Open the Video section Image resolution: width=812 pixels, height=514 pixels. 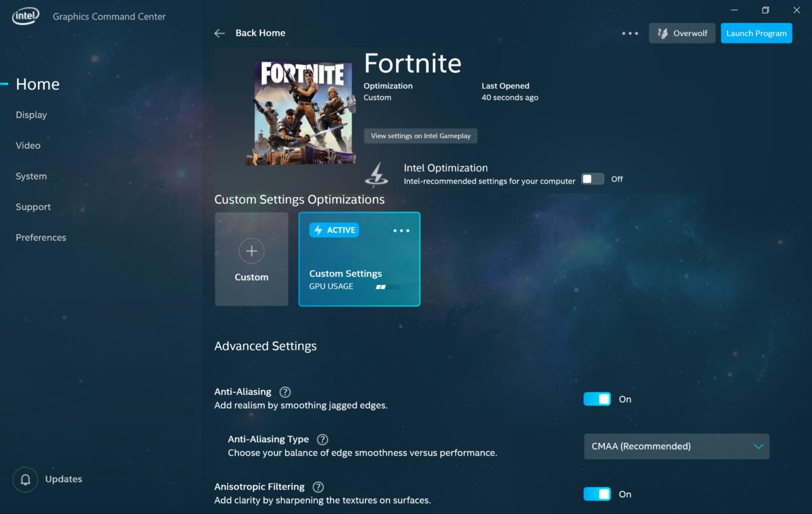coord(28,146)
